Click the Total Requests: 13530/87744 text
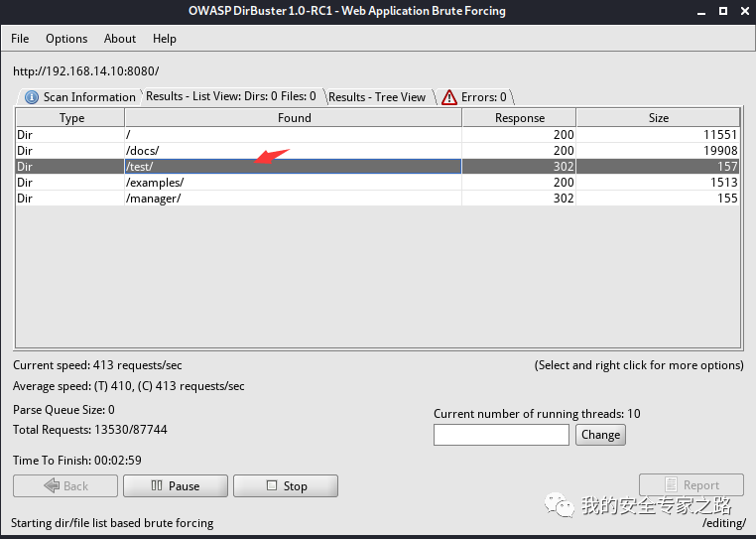Viewport: 756px width, 539px height. coord(89,430)
